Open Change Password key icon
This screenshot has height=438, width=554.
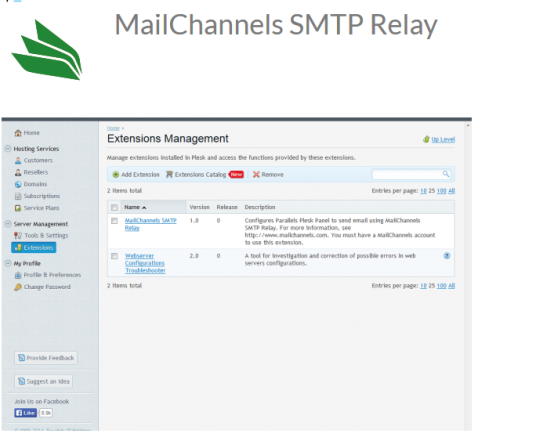point(18,287)
